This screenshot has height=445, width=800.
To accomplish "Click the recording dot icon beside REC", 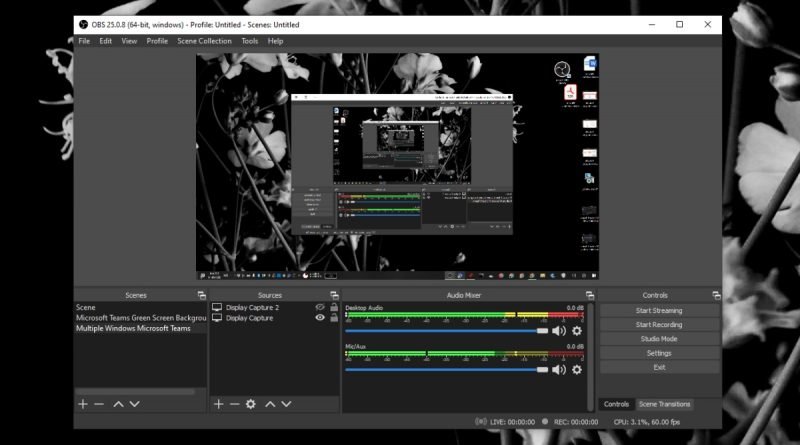I will coord(545,422).
